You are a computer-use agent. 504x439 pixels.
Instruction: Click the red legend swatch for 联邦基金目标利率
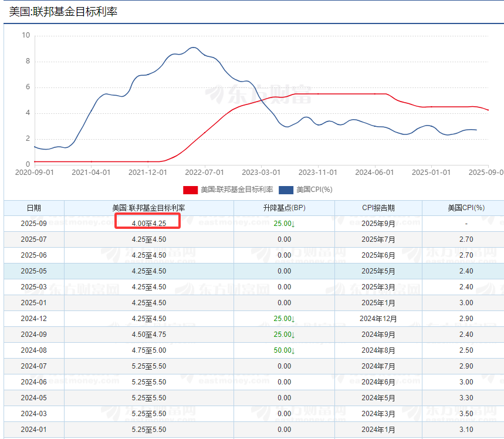(x=190, y=190)
